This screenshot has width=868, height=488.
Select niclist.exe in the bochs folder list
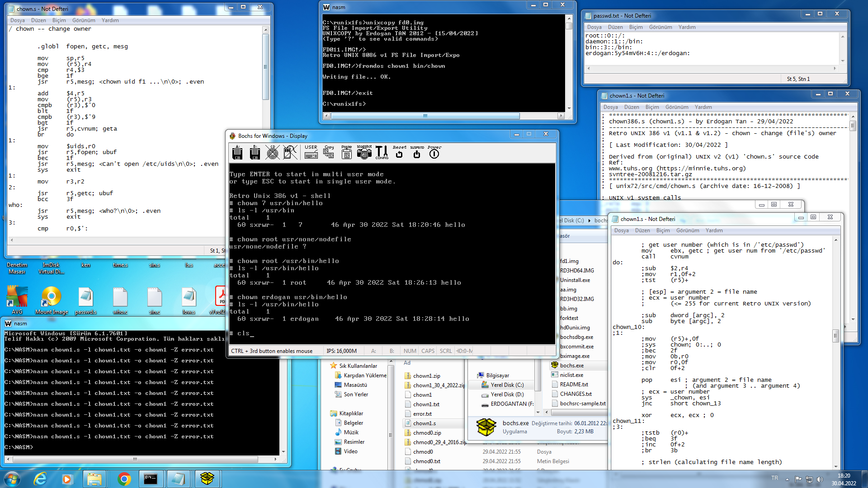(x=567, y=375)
